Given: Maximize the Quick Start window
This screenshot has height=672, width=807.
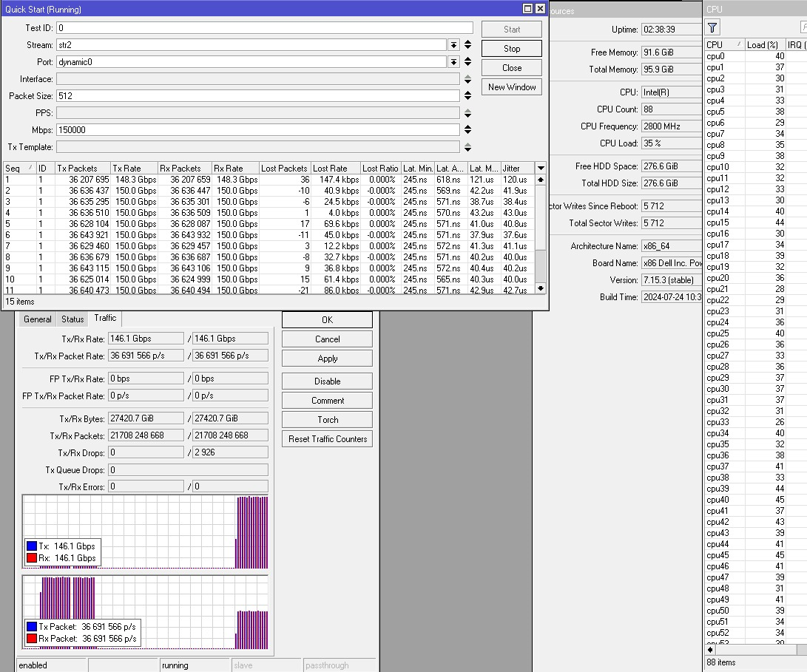Looking at the screenshot, I should (527, 8).
